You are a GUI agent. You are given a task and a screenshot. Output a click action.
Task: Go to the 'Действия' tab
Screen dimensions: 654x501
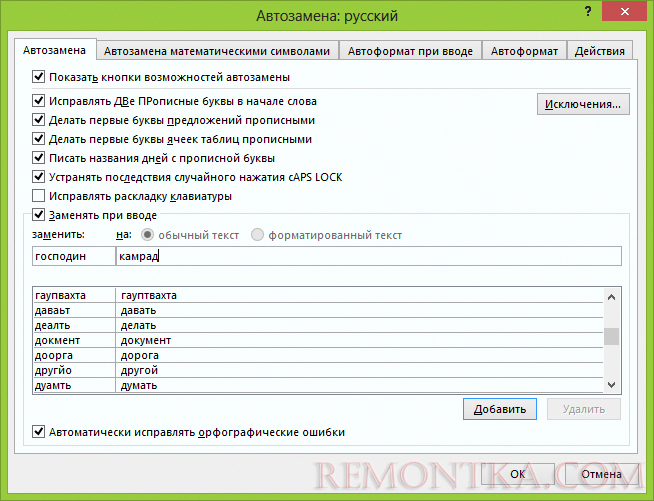(600, 51)
